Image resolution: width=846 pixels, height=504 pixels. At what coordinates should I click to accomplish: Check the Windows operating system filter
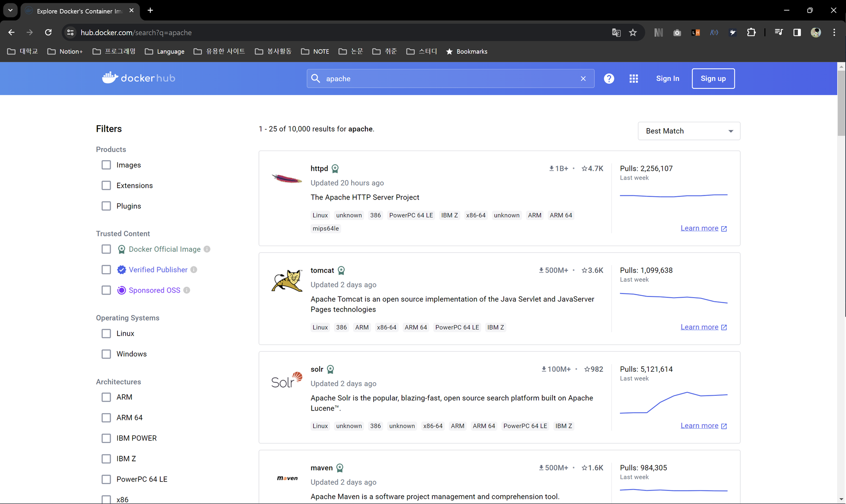pos(106,354)
